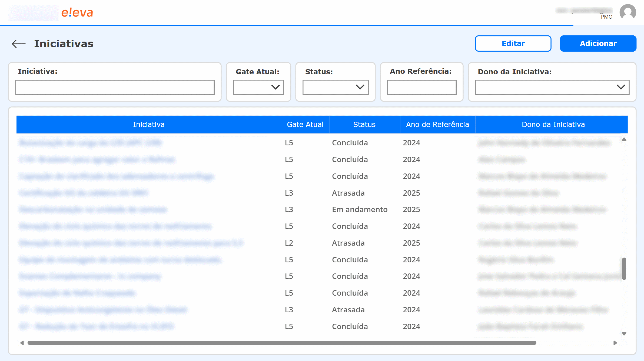Select the Iniciativa column header

coord(149,124)
